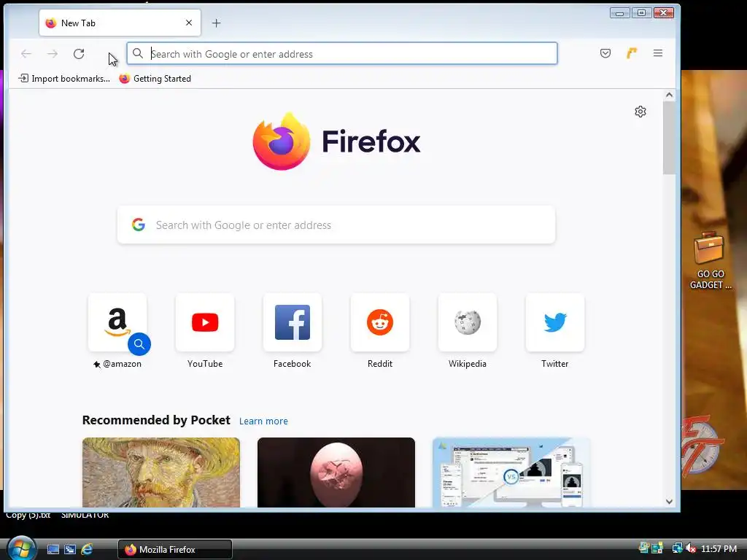Open Getting Started bookmark
This screenshot has width=747, height=560.
click(x=155, y=79)
